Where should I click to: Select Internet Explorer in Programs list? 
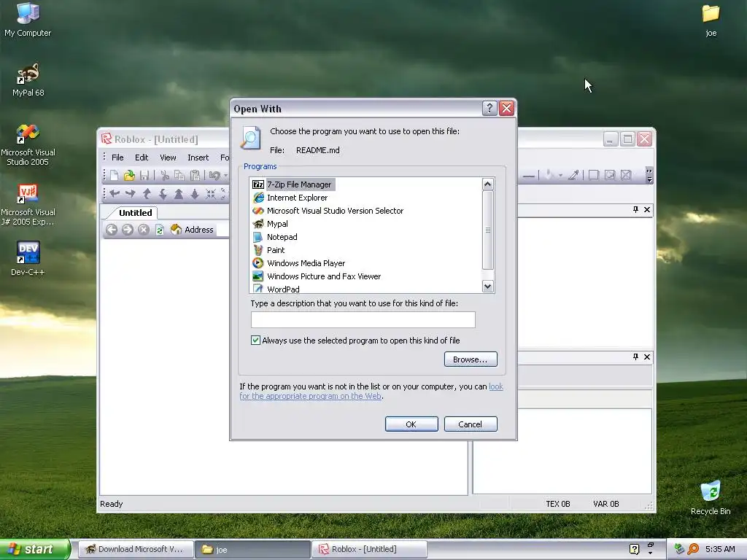click(290, 198)
